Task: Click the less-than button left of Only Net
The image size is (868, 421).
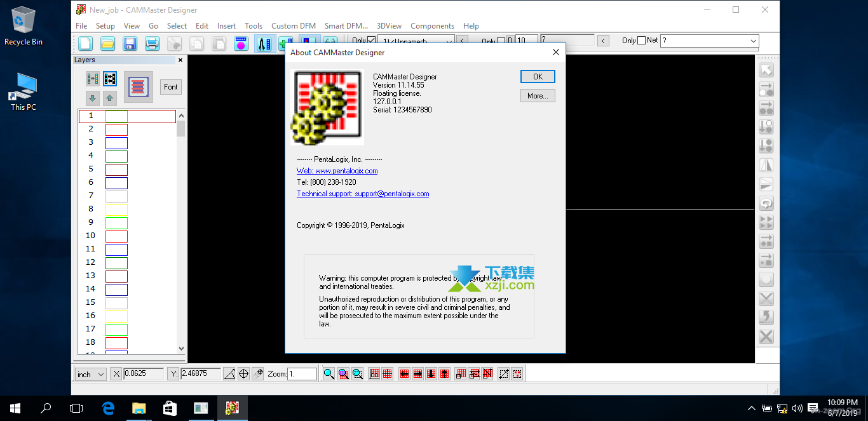Action: 603,41
